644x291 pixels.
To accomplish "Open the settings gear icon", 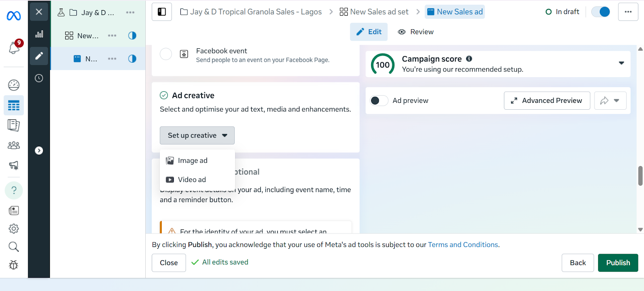I will (x=14, y=229).
